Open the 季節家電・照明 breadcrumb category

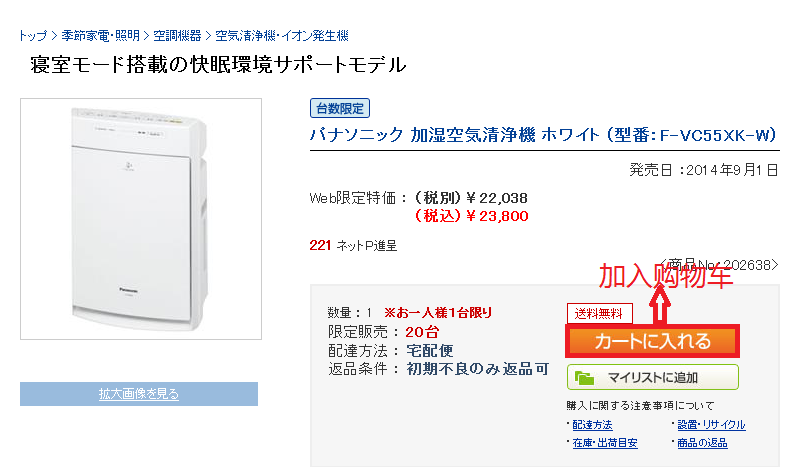(99, 35)
